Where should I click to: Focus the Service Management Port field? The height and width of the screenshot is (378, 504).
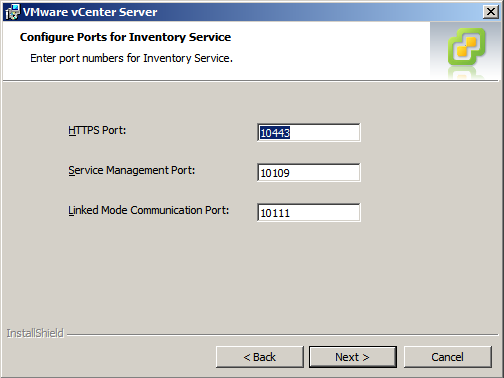[x=309, y=172]
